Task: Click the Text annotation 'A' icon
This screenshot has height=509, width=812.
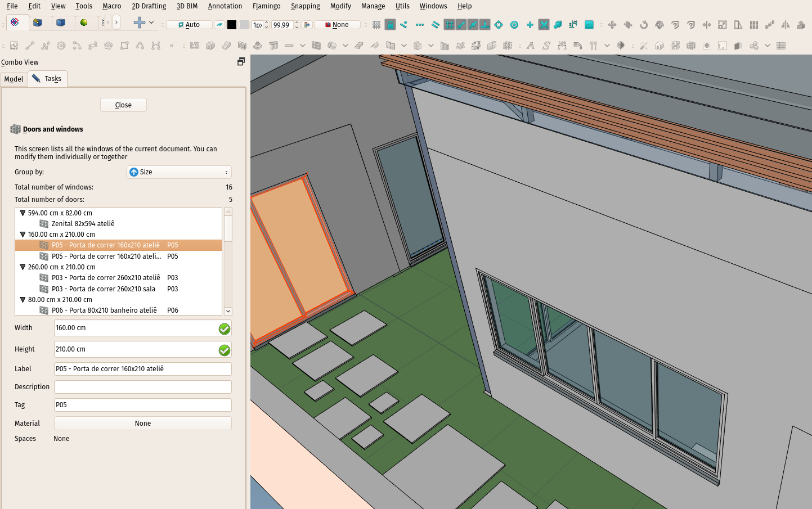Action: (530, 46)
